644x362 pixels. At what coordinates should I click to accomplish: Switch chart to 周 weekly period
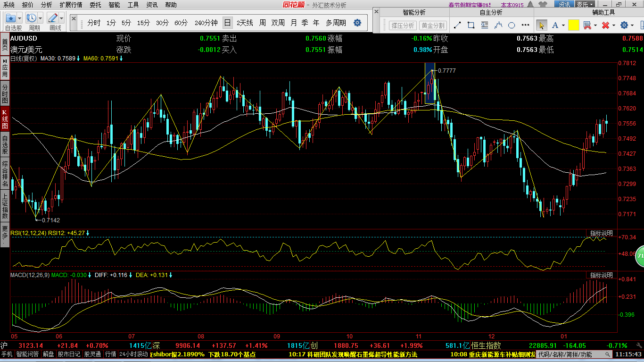(262, 23)
